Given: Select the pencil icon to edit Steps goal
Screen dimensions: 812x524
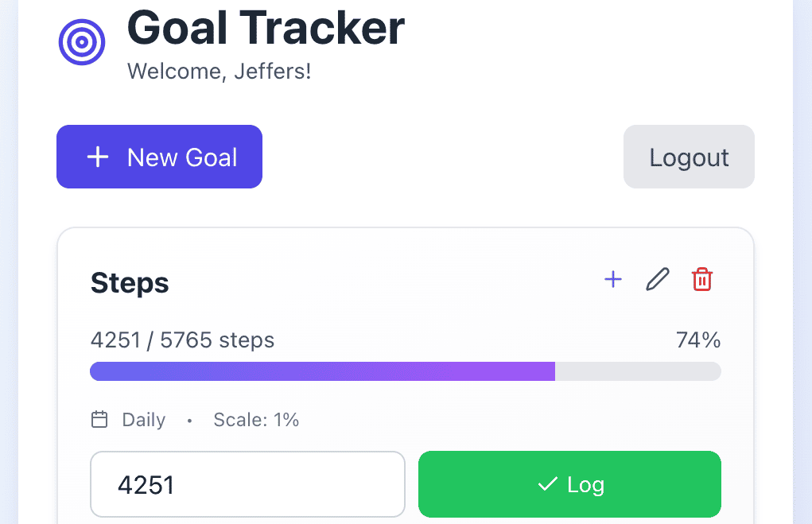Looking at the screenshot, I should coord(657,279).
